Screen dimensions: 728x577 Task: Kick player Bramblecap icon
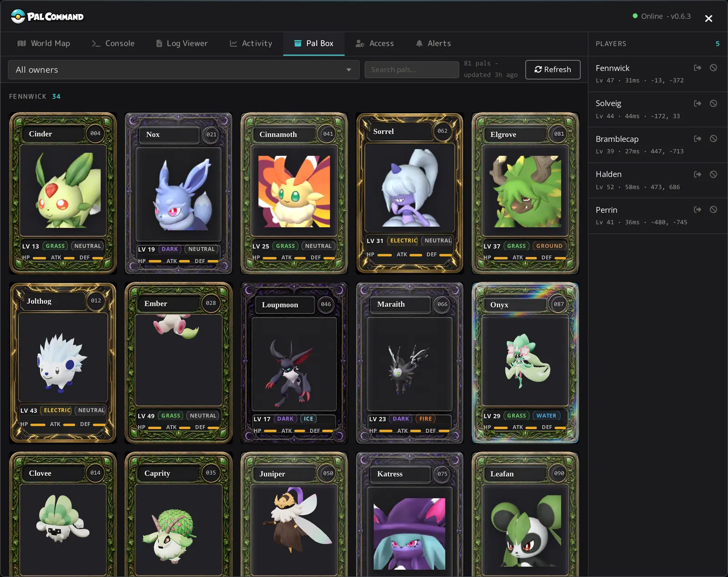(x=698, y=139)
